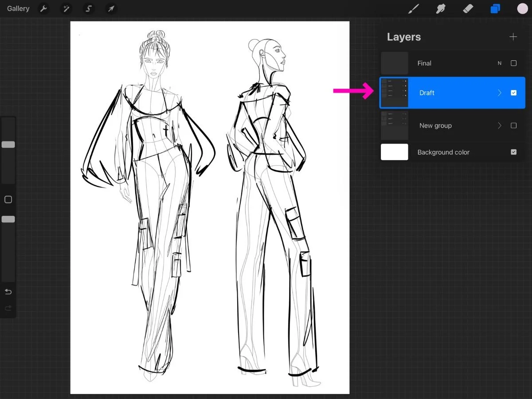Select the Background color layer
This screenshot has height=399, width=532.
443,152
